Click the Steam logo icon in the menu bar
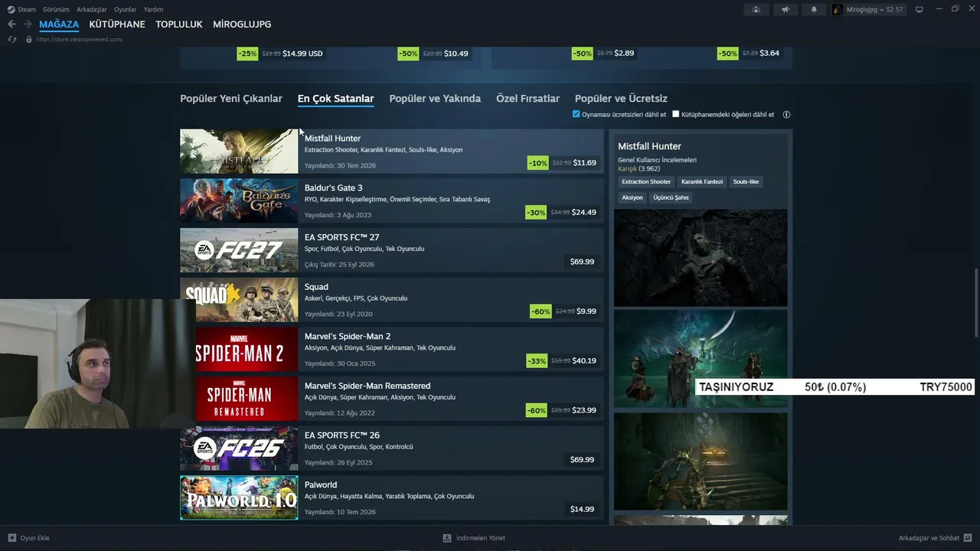 pos(11,9)
